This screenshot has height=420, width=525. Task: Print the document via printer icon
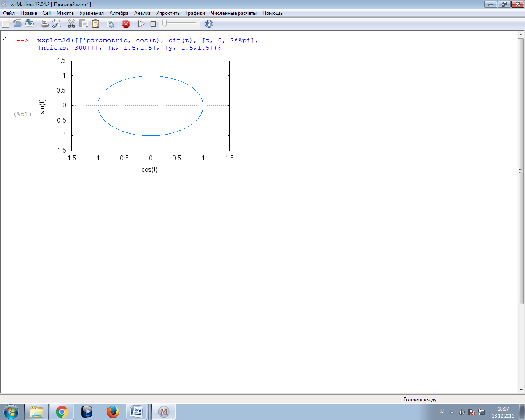pyautogui.click(x=45, y=24)
